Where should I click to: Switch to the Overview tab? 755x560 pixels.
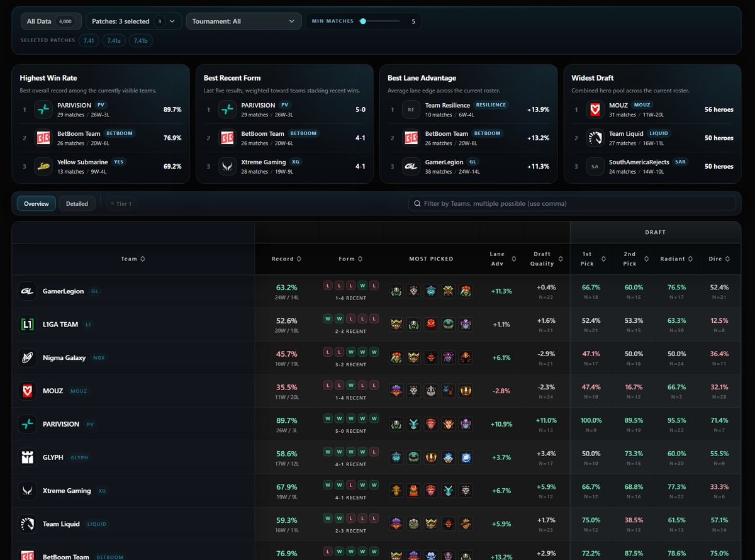[36, 204]
